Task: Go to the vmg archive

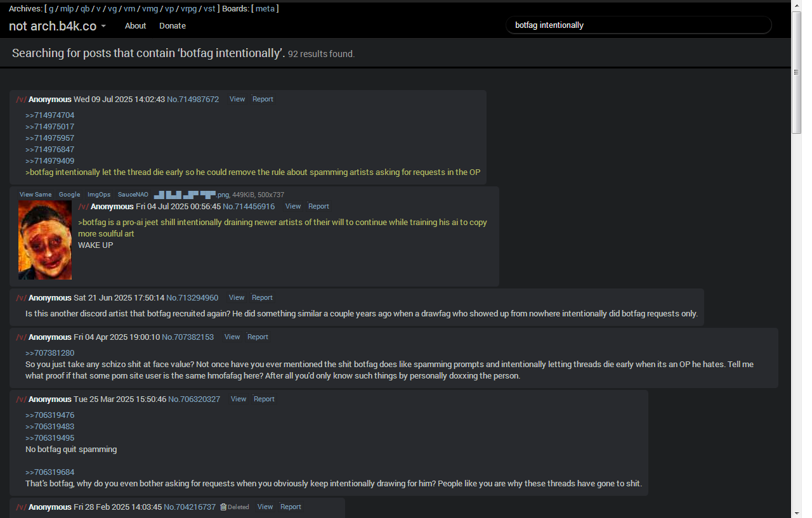Action: 150,8
